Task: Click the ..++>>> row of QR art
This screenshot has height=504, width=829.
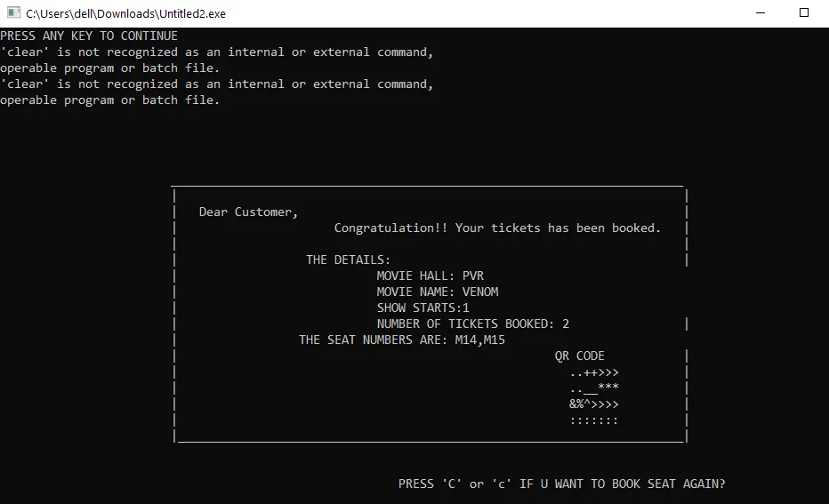Action: coord(594,372)
